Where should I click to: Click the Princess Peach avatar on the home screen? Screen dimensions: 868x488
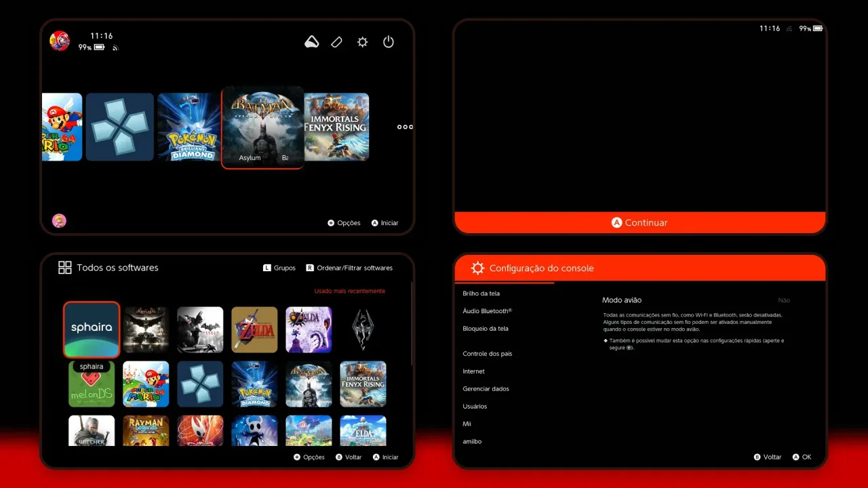pos(60,220)
